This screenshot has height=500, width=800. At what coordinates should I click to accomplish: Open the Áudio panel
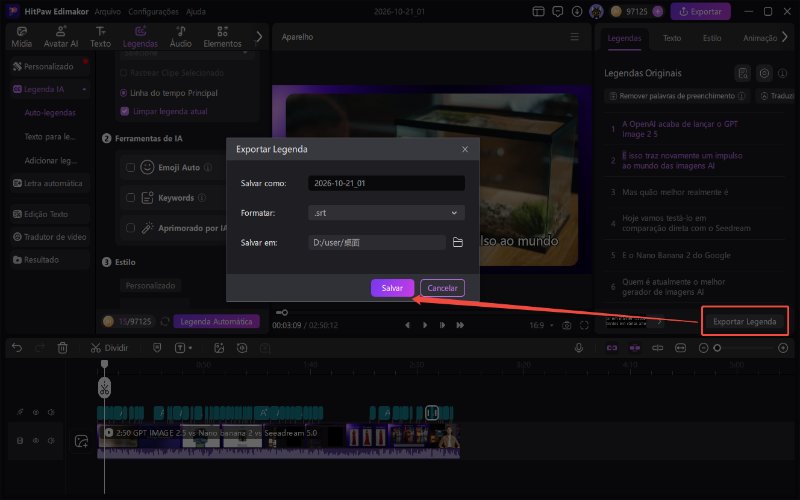(x=181, y=37)
